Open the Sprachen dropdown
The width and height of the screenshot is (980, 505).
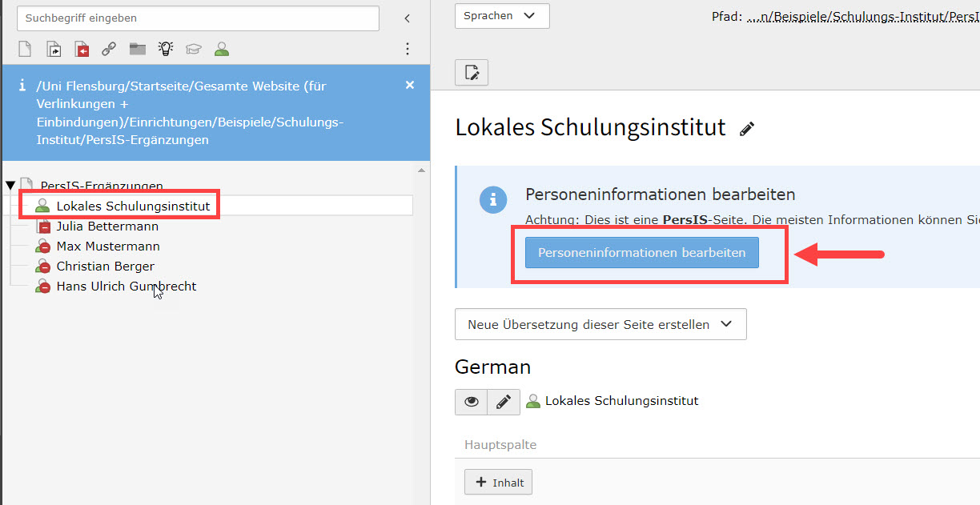[x=502, y=16]
